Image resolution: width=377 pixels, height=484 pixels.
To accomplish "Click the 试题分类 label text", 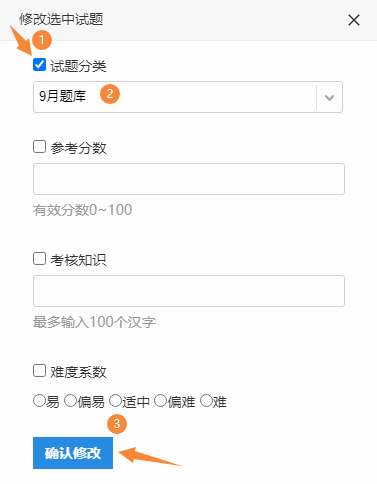I will (x=78, y=66).
